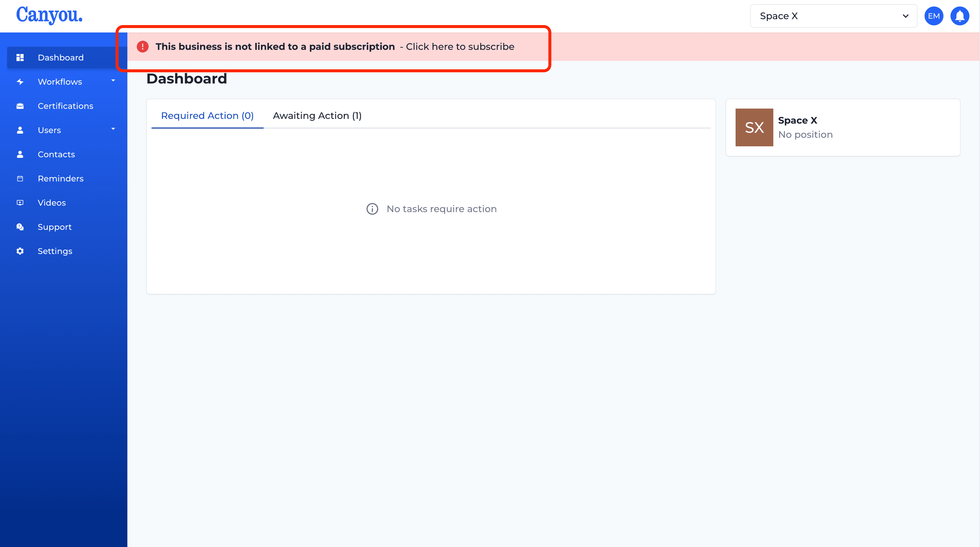Image resolution: width=980 pixels, height=547 pixels.
Task: Select the Required Action (0) tab
Action: pos(207,116)
